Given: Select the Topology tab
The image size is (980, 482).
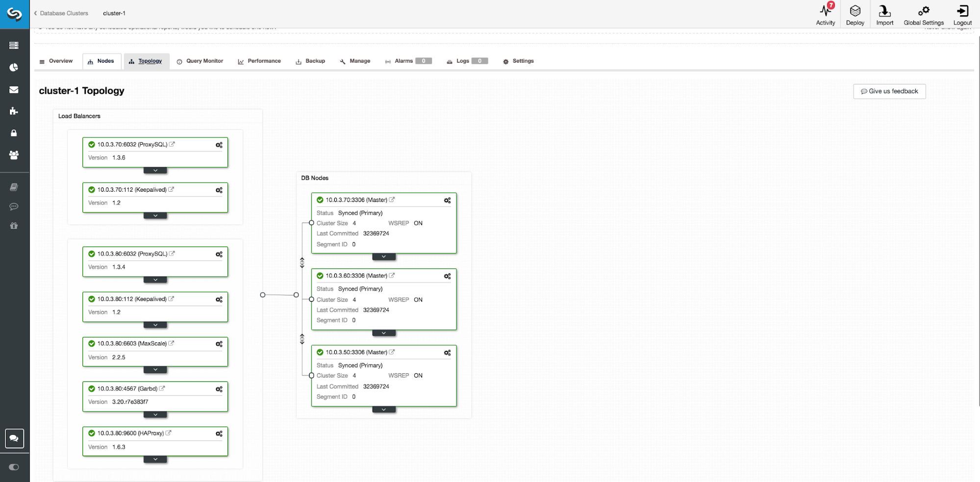Looking at the screenshot, I should (x=146, y=61).
